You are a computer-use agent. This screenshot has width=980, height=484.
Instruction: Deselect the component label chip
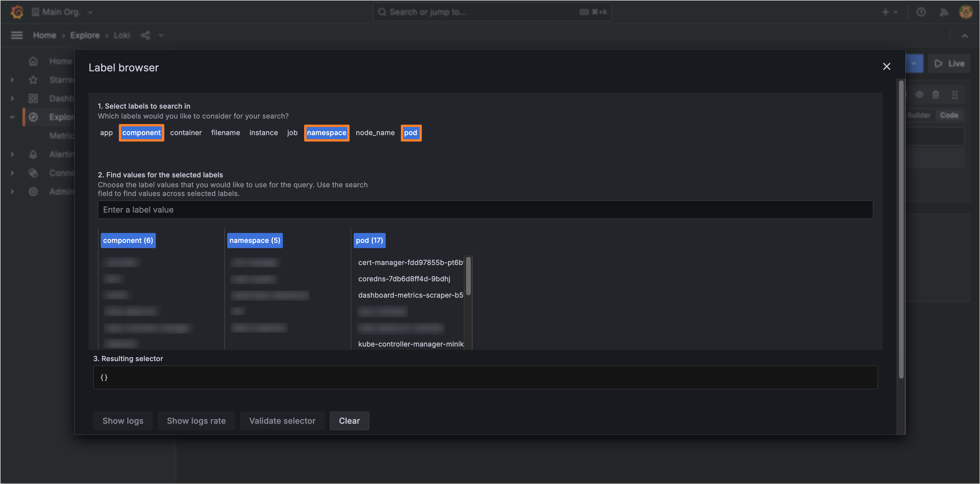click(x=141, y=133)
